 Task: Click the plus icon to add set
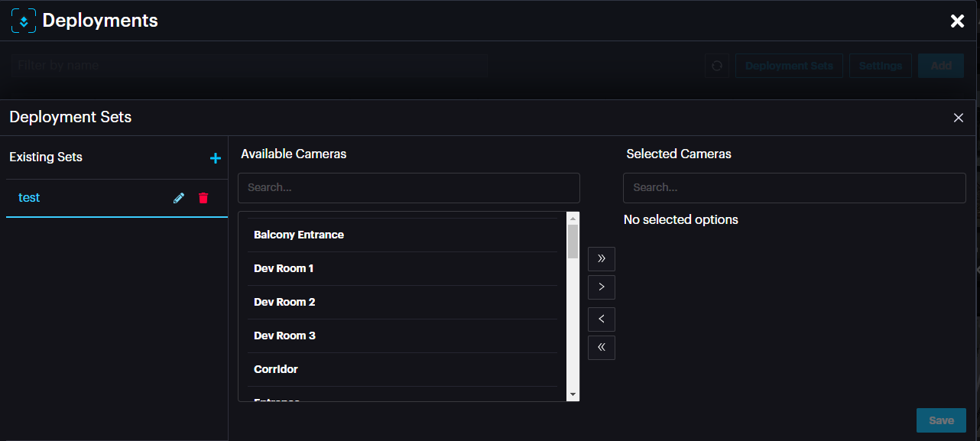click(215, 158)
